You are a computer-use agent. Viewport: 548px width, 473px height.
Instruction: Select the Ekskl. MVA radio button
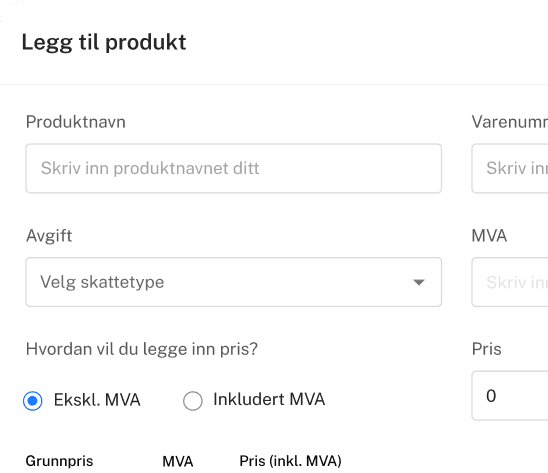point(33,401)
